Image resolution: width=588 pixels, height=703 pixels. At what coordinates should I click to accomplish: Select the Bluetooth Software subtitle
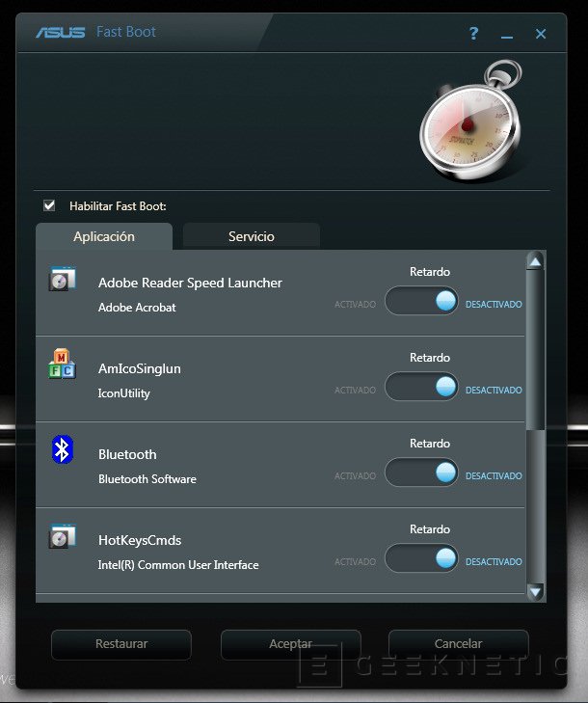147,479
